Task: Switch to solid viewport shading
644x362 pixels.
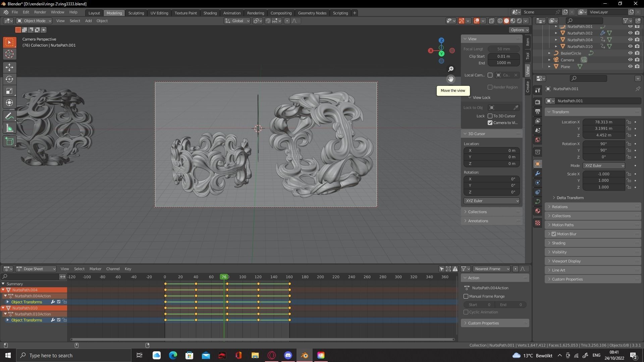Action: (506, 21)
